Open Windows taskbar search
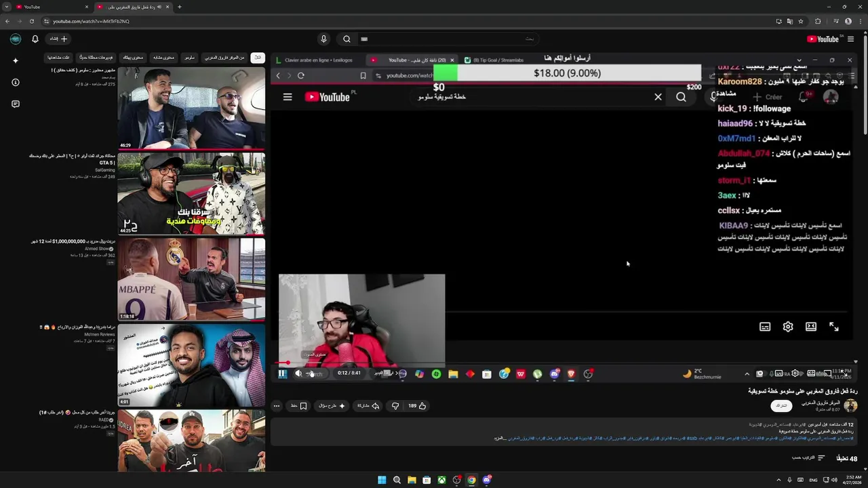 397,480
